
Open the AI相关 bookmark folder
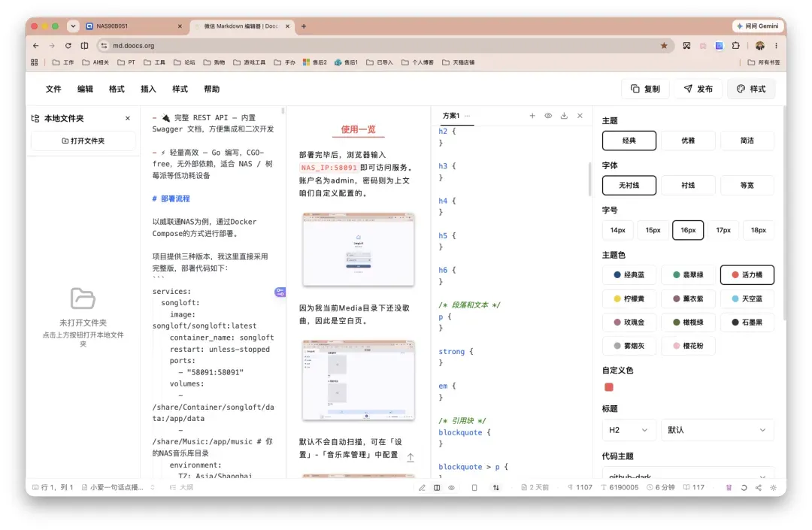click(x=95, y=62)
